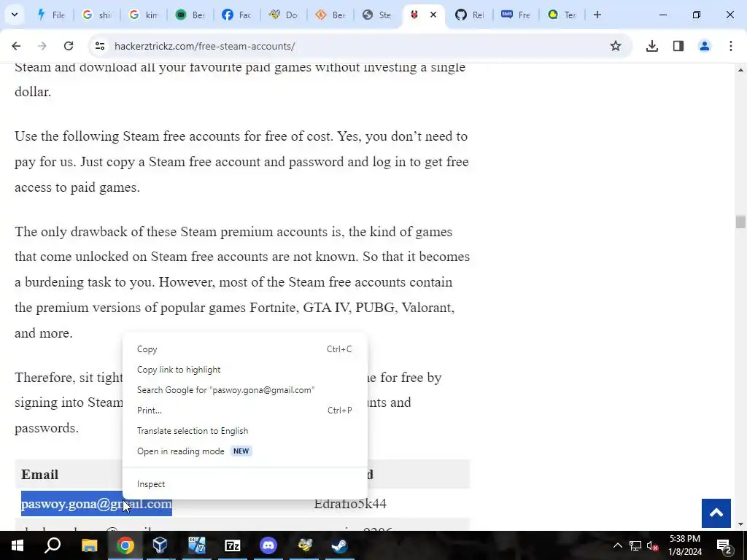Choose Copy from the context menu
Viewport: 747px width, 560px height.
(x=245, y=349)
